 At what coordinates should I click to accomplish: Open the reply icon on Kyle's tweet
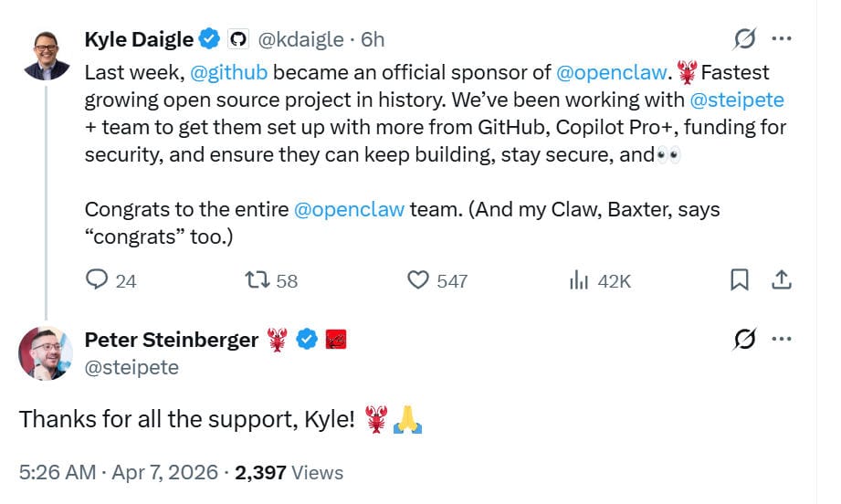pos(97,280)
